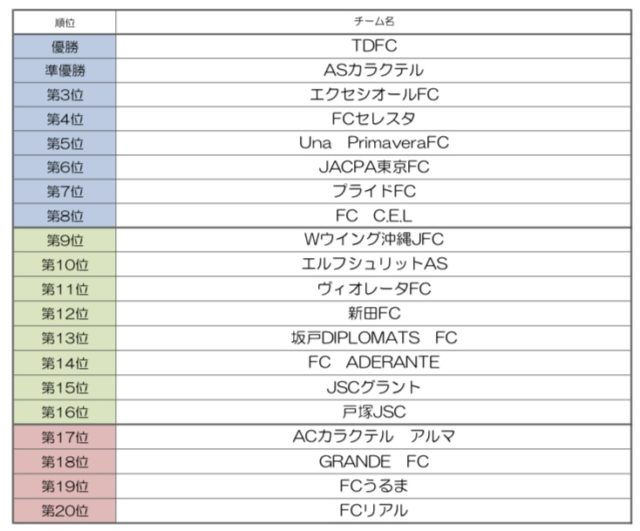Click the 順位 column header
Image resolution: width=640 pixels, height=531 pixels.
tap(65, 21)
